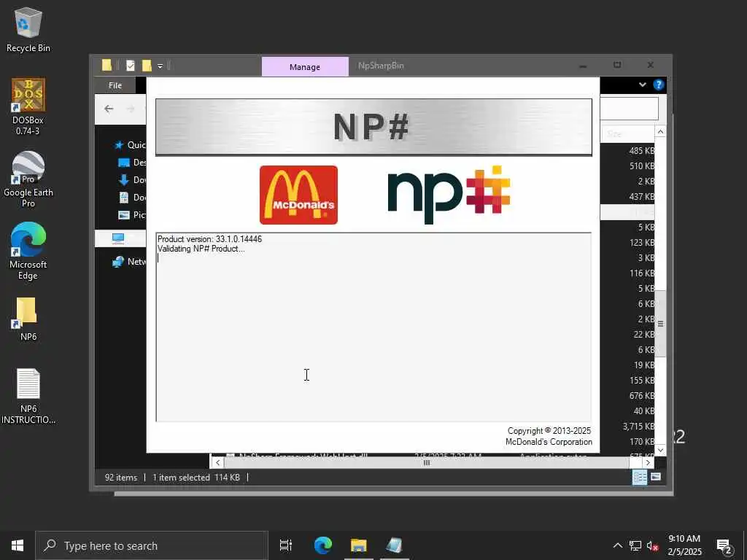Open the File menu in Explorer
Image resolution: width=747 pixels, height=560 pixels.
[115, 85]
